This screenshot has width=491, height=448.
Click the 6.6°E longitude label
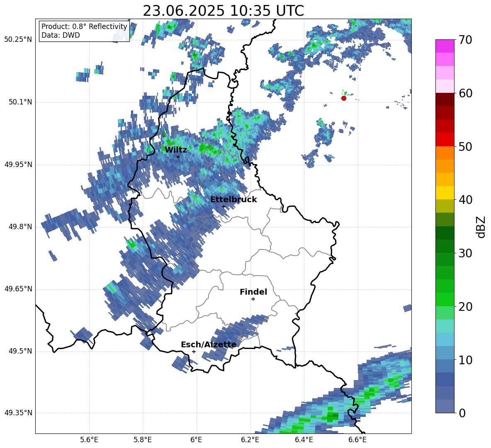point(357,440)
